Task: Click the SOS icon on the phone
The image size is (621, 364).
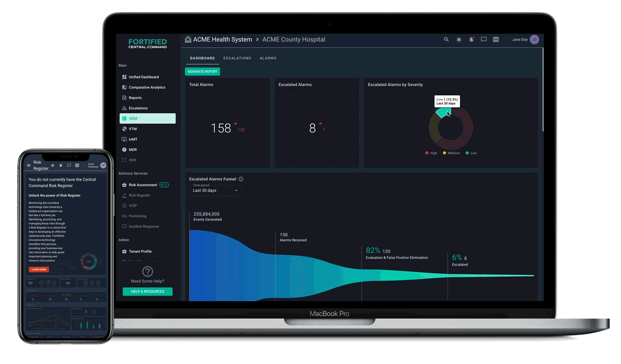Action: pyautogui.click(x=77, y=166)
